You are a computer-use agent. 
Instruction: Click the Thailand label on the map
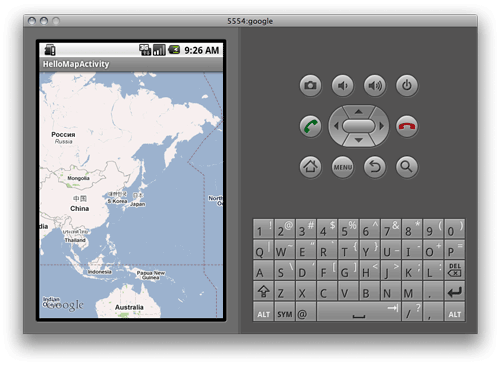coord(75,240)
